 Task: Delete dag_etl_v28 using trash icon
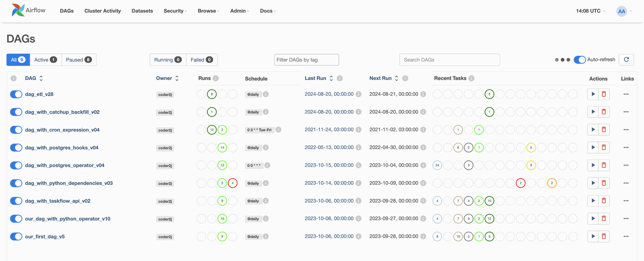click(604, 94)
